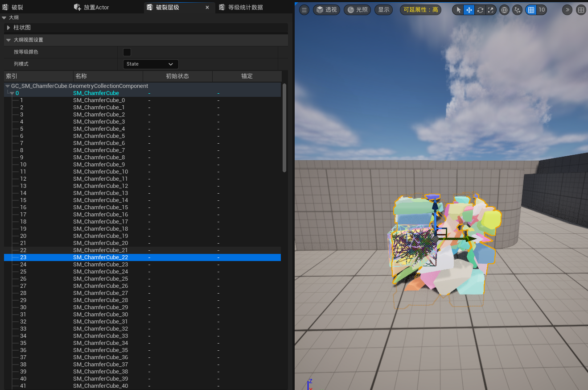The width and height of the screenshot is (588, 390).
Task: Open the viewport layout icon
Action: [x=581, y=10]
